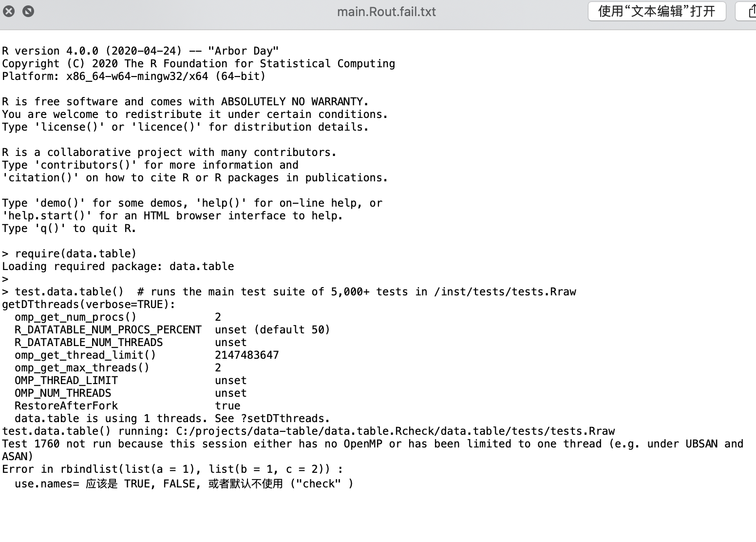Close the Quick Look preview window

pos(9,11)
